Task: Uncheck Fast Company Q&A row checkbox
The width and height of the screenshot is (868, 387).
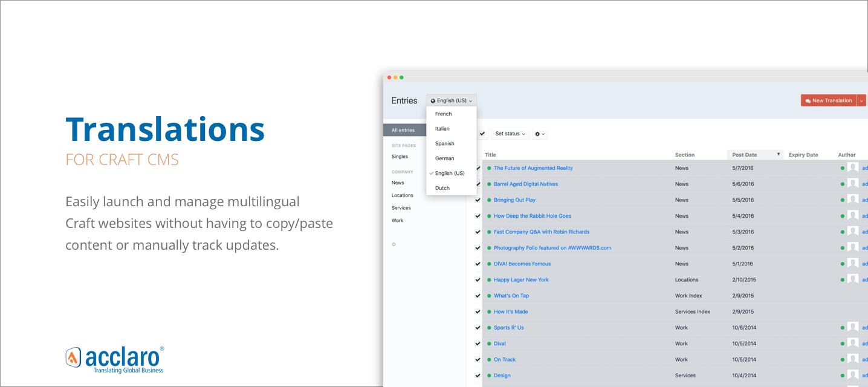Action: click(x=478, y=232)
